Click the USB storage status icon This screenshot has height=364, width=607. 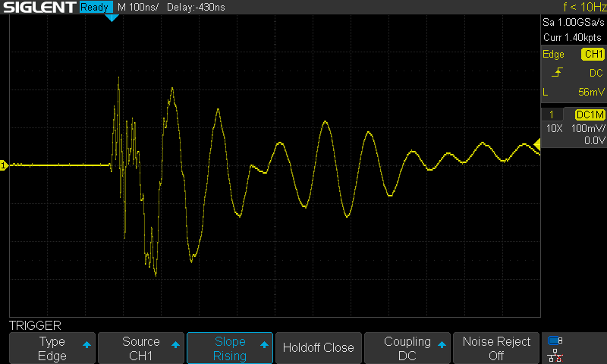[x=555, y=340]
